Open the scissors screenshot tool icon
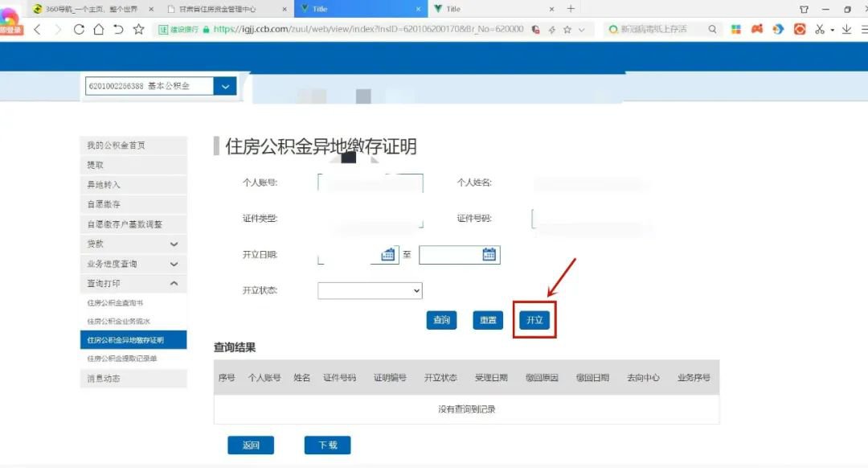 click(820, 30)
